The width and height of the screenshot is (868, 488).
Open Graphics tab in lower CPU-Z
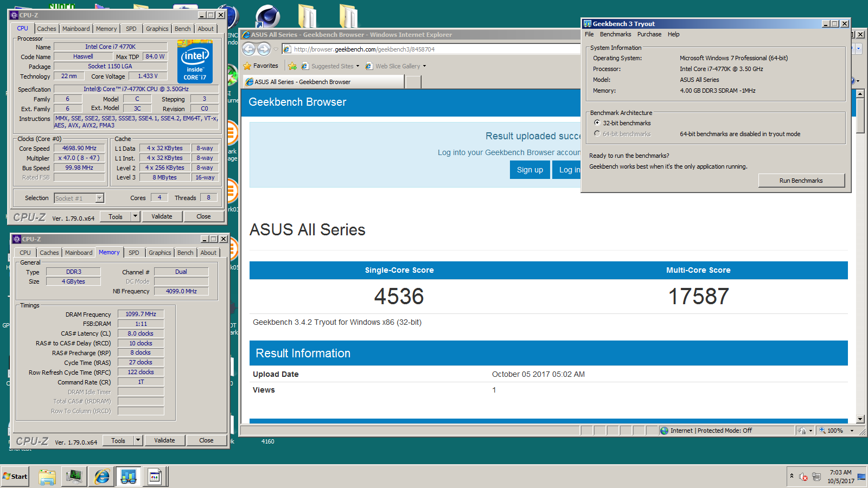pos(160,253)
